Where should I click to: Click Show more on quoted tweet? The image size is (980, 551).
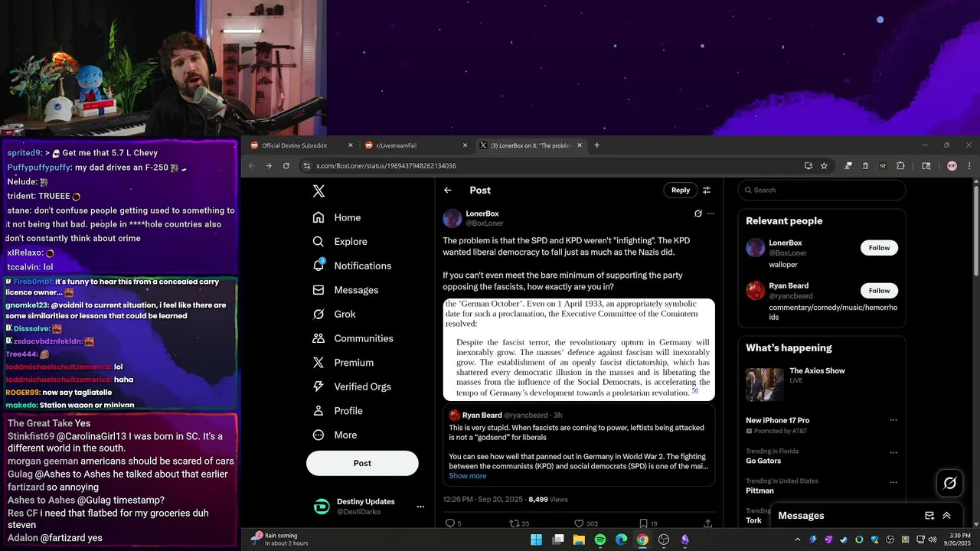[x=467, y=476]
